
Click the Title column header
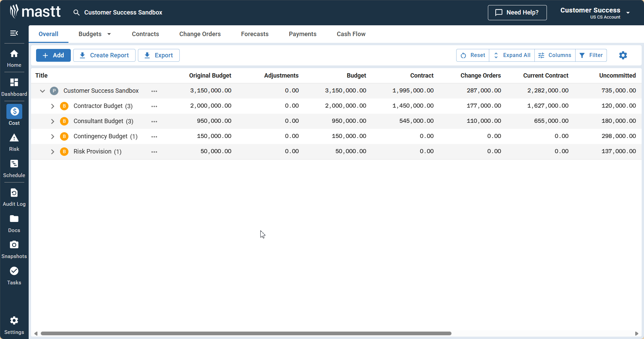click(41, 76)
